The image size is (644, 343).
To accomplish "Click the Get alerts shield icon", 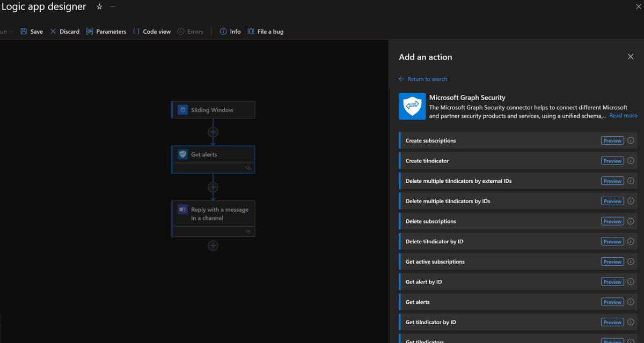I will [182, 154].
